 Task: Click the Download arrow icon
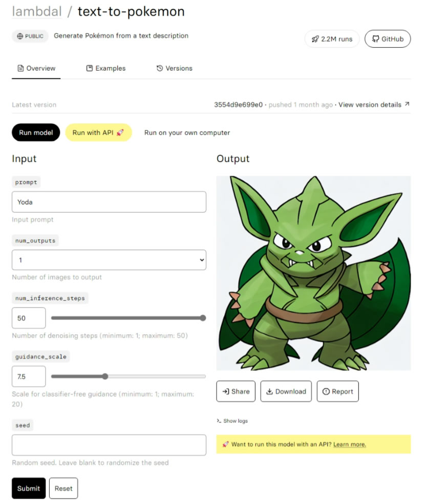coord(269,391)
